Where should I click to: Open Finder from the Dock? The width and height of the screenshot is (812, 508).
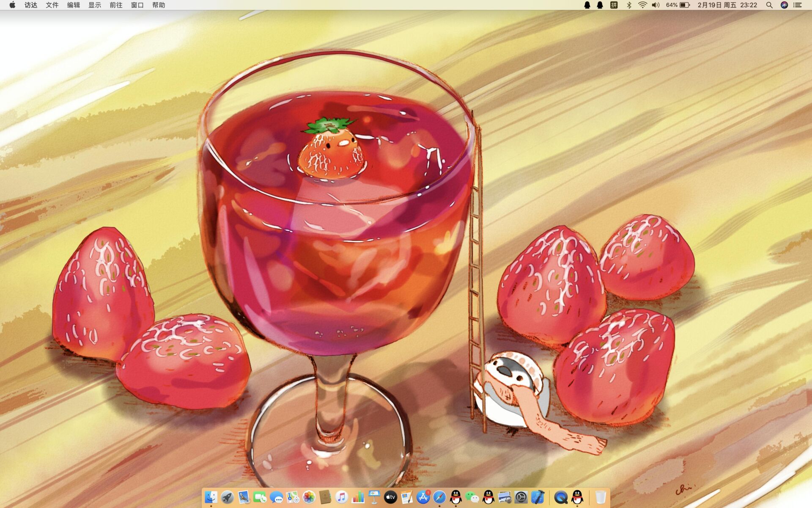click(x=211, y=497)
